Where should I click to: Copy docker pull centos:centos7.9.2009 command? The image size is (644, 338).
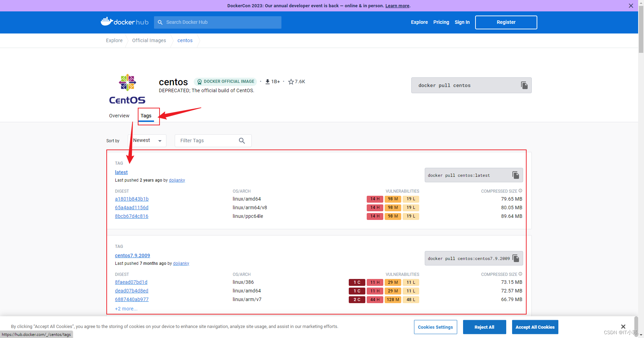(516, 258)
